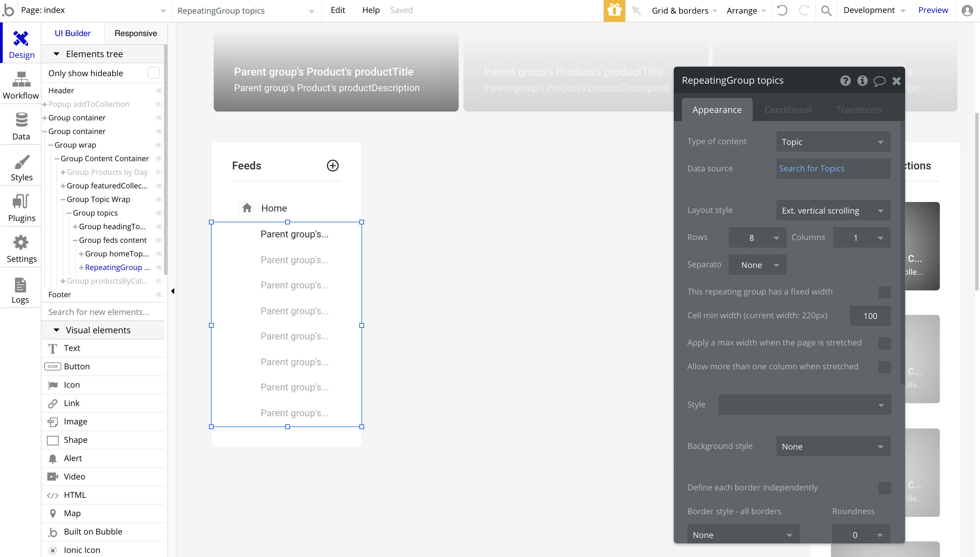Switch to the Conditional tab
This screenshot has width=980, height=557.
coord(787,110)
